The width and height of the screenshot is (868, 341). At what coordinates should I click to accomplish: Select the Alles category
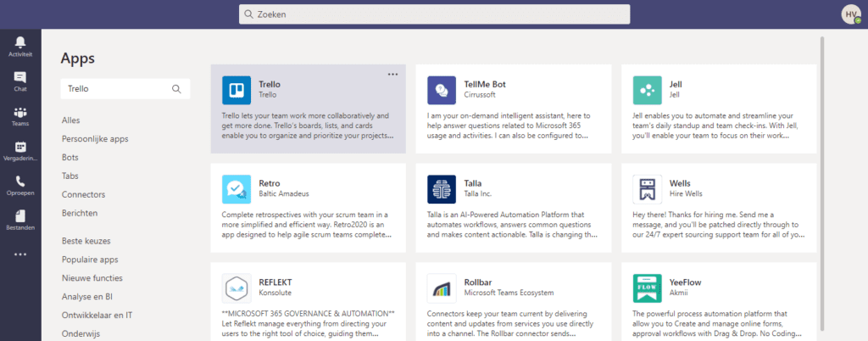pos(71,120)
